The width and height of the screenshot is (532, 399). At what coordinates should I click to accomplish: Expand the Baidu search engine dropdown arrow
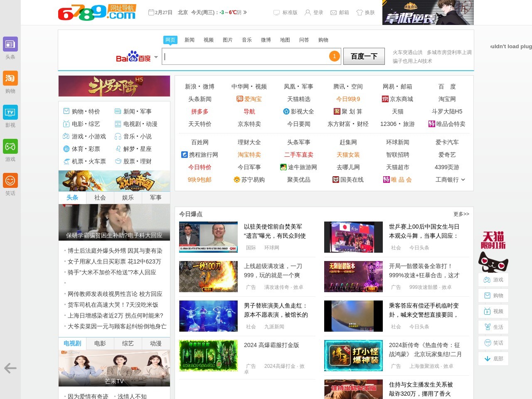click(x=156, y=57)
